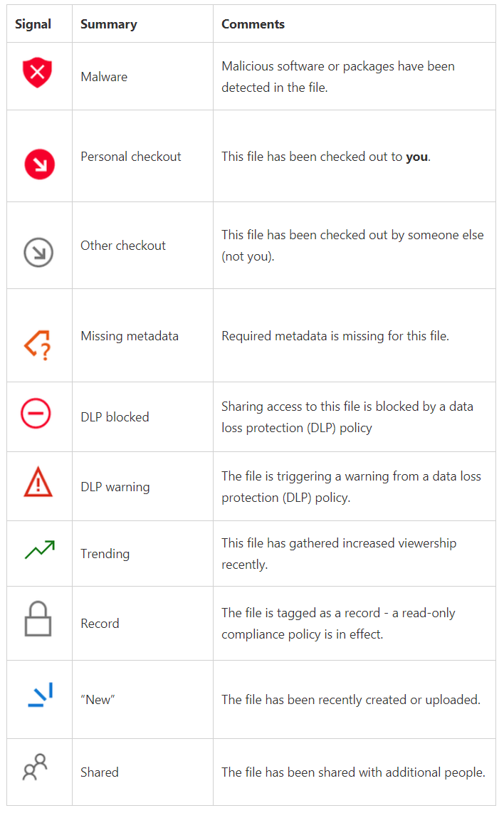Viewport: 504px width, 813px height.
Task: Click the red DLP blocked circle icon
Action: [36, 413]
